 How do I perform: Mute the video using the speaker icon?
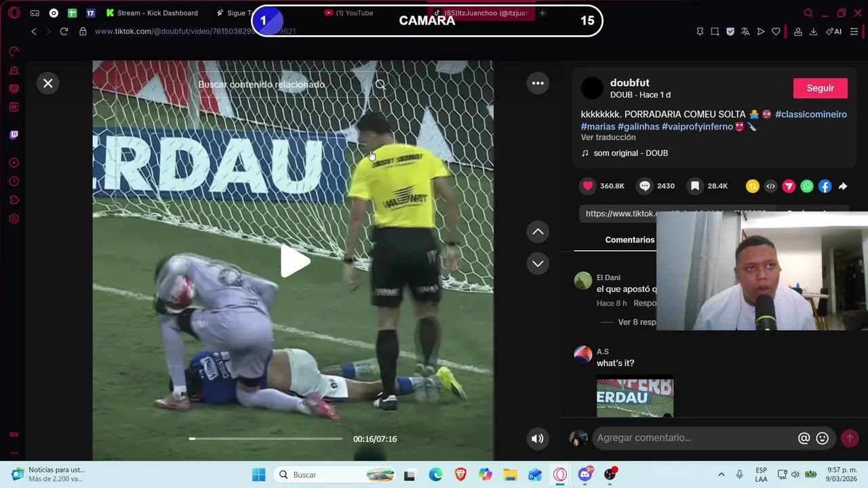[x=537, y=439]
